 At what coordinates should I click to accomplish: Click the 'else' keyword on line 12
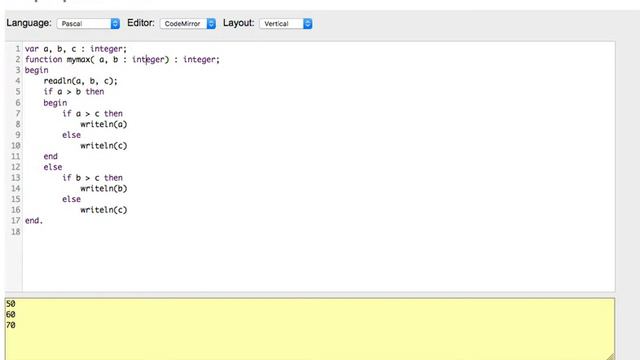coord(53,167)
